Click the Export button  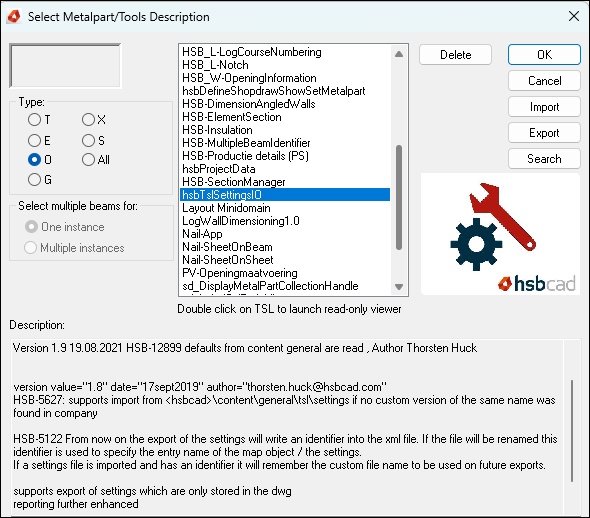tap(544, 133)
